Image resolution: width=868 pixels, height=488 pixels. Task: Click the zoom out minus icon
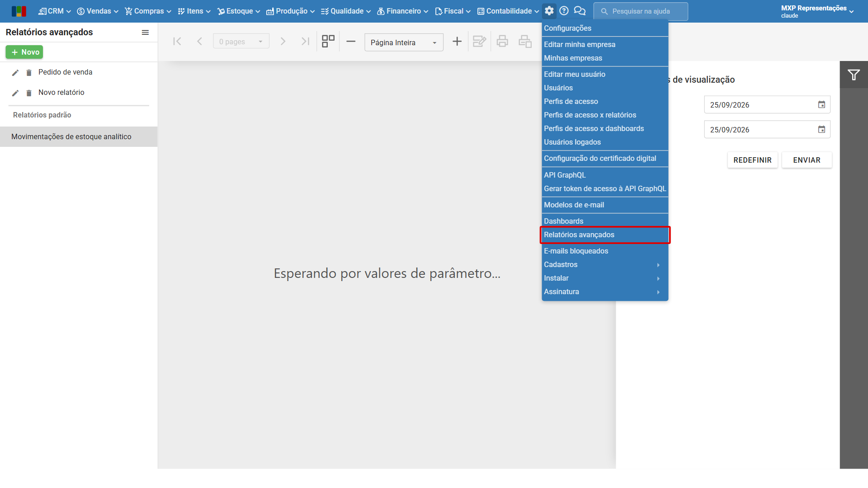pyautogui.click(x=351, y=42)
